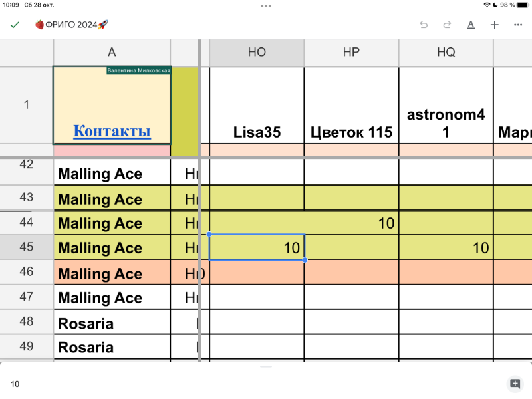Select column HO header
The width and height of the screenshot is (532, 399).
click(257, 53)
